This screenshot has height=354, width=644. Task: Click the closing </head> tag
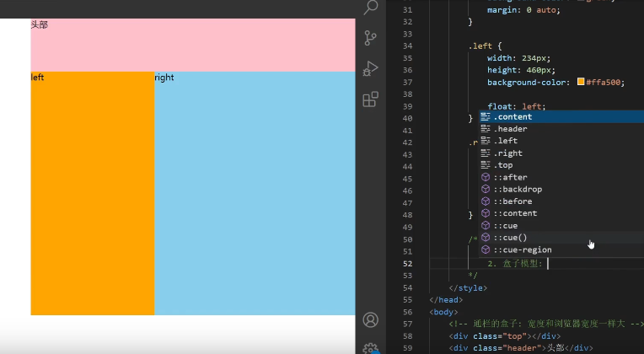click(446, 300)
